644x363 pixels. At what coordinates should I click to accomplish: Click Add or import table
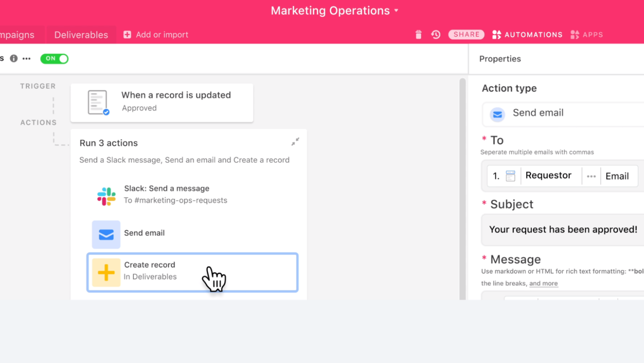pos(156,35)
